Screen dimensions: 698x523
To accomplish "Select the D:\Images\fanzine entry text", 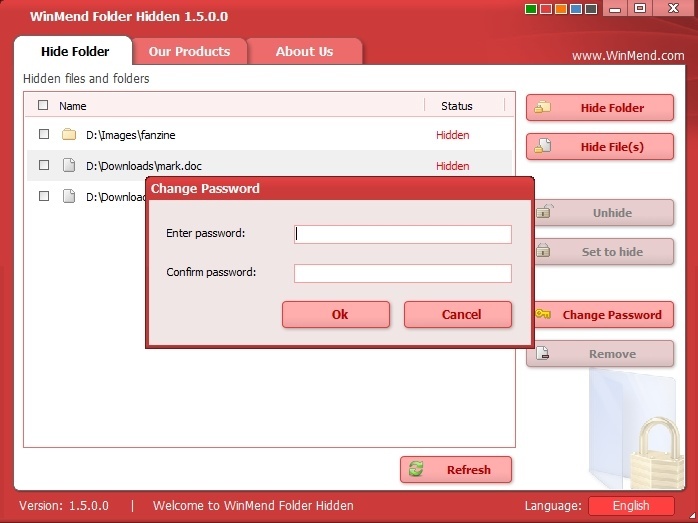I will click(x=130, y=135).
